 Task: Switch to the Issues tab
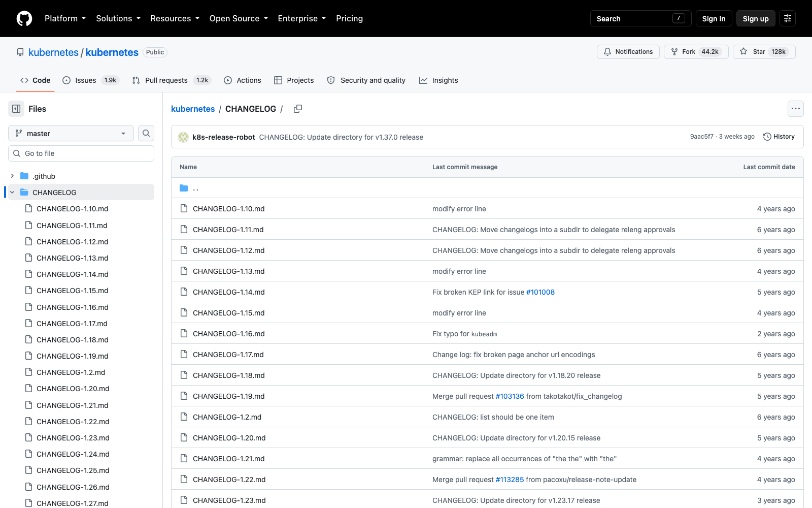pos(91,80)
